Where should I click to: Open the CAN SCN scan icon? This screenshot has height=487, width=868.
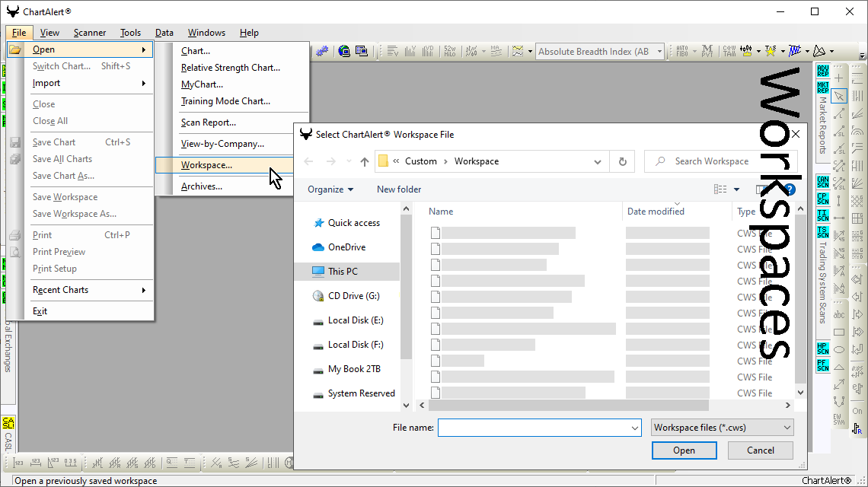point(822,182)
